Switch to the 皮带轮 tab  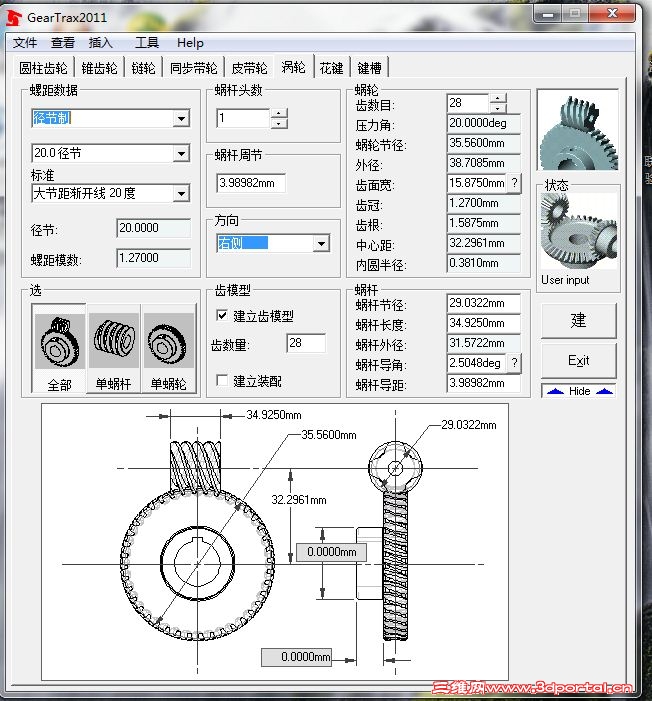click(250, 68)
